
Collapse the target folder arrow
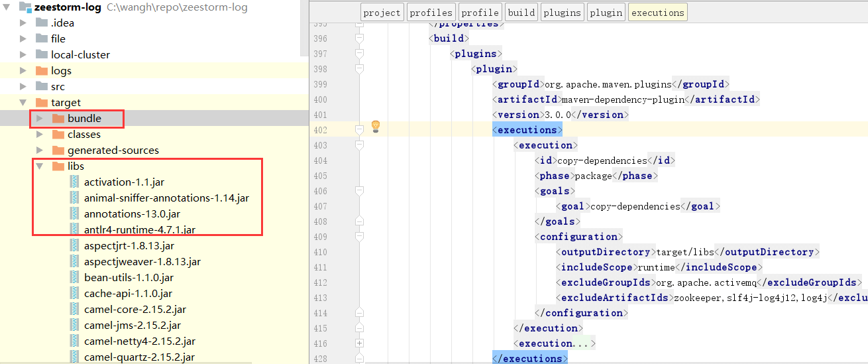click(x=23, y=102)
